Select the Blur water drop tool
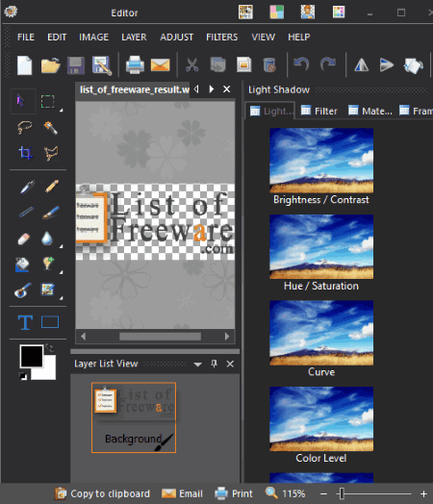The image size is (433, 504). point(47,239)
